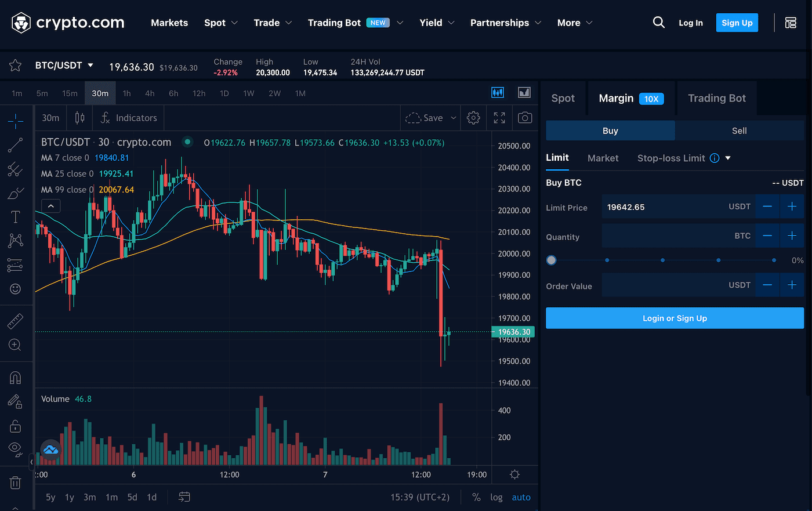Image resolution: width=812 pixels, height=511 pixels.
Task: Hide all drawings with eye icon
Action: point(16,448)
